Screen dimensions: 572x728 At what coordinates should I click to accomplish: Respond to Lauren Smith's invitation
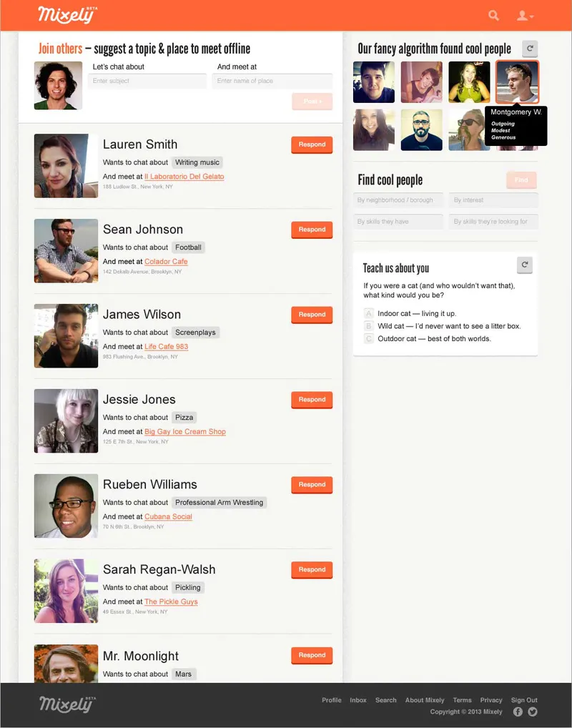(312, 145)
